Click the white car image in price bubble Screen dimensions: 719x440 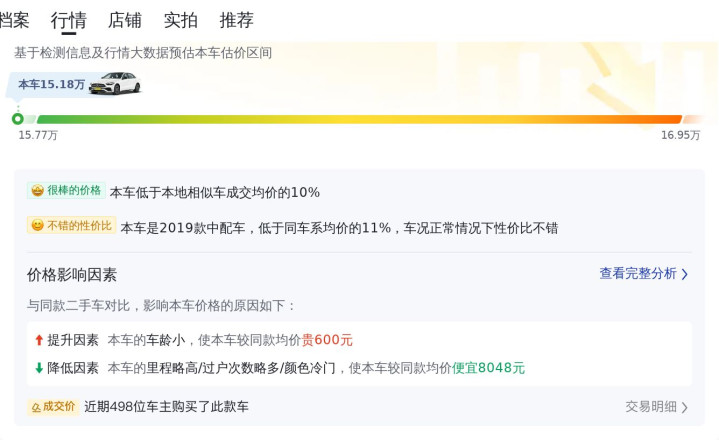pos(114,84)
